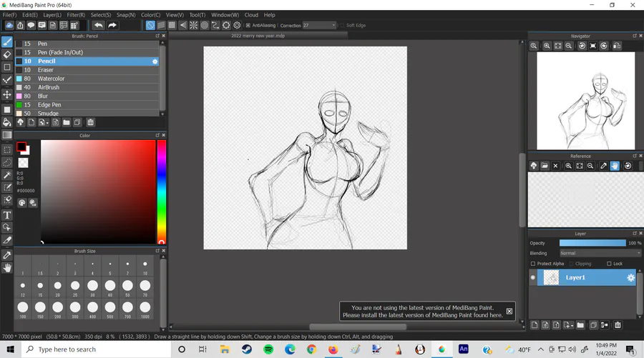
Task: Toggle the AntiAliasing checkbox
Action: tap(248, 26)
